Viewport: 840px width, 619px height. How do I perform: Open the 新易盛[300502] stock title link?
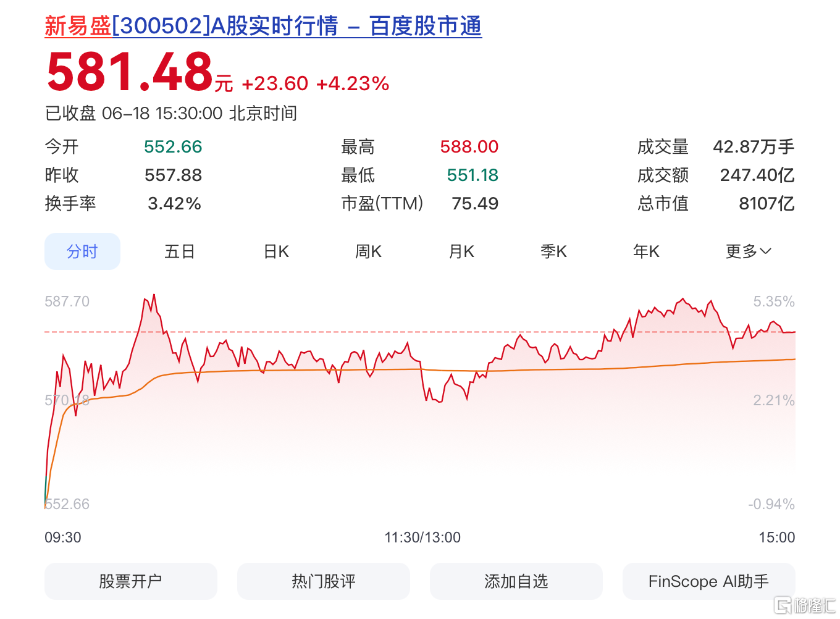pyautogui.click(x=263, y=26)
